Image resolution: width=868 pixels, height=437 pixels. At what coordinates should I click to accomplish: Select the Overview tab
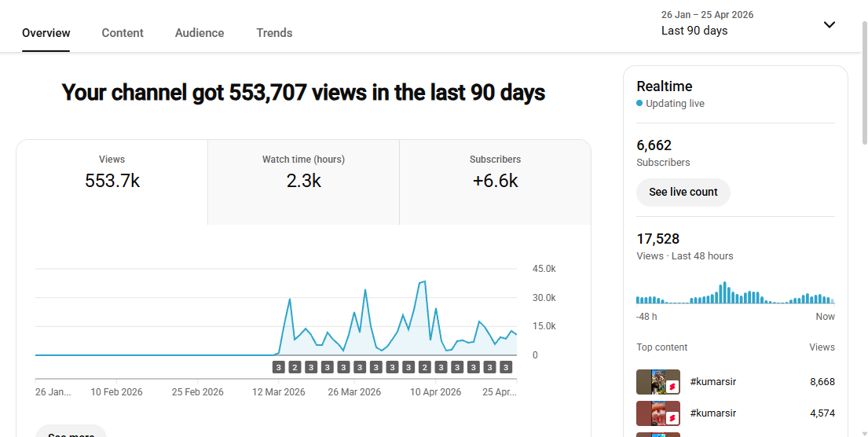[46, 33]
